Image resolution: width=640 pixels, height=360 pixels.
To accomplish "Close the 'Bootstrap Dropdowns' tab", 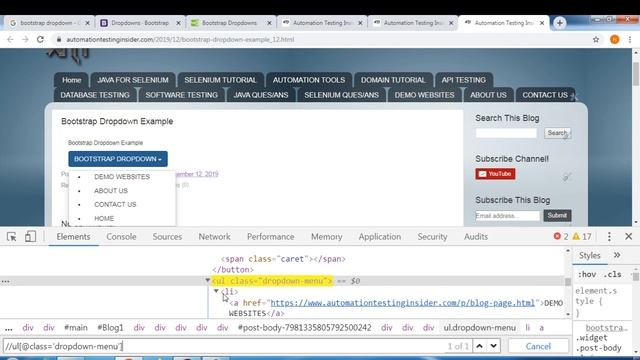I will tap(269, 23).
